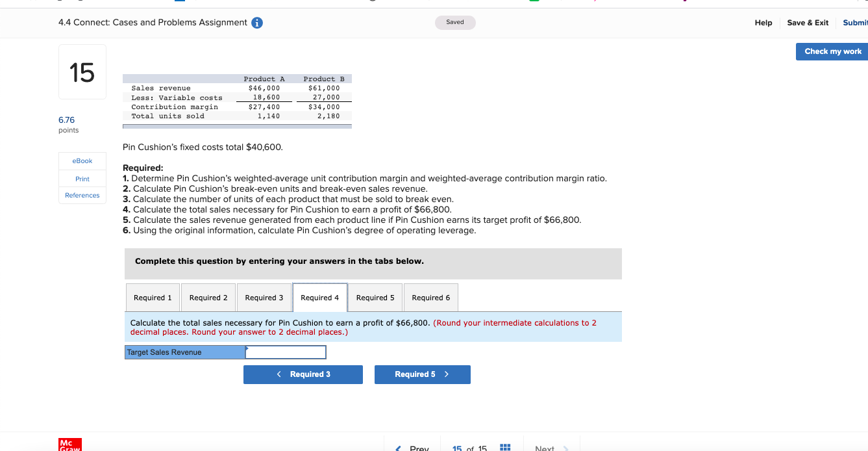Switch to the Required 1 tab
The width and height of the screenshot is (868, 451).
pyautogui.click(x=153, y=297)
